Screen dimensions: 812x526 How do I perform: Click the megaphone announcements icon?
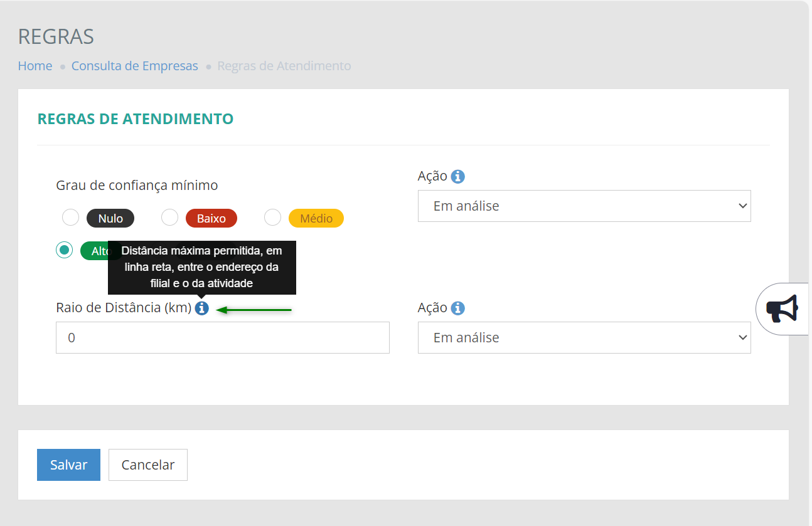[x=782, y=308]
